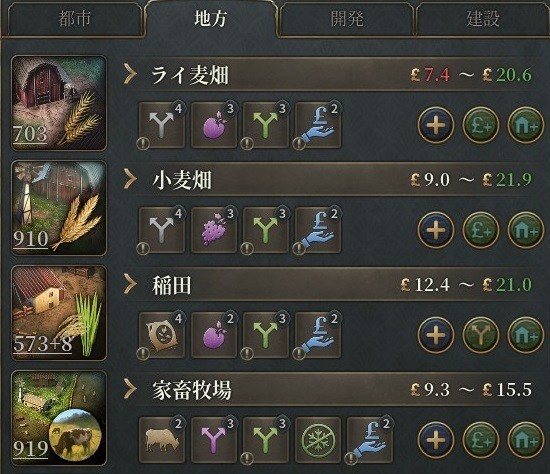Click the green pound-plus button for 小麦畑
The width and height of the screenshot is (550, 474).
coord(481,230)
